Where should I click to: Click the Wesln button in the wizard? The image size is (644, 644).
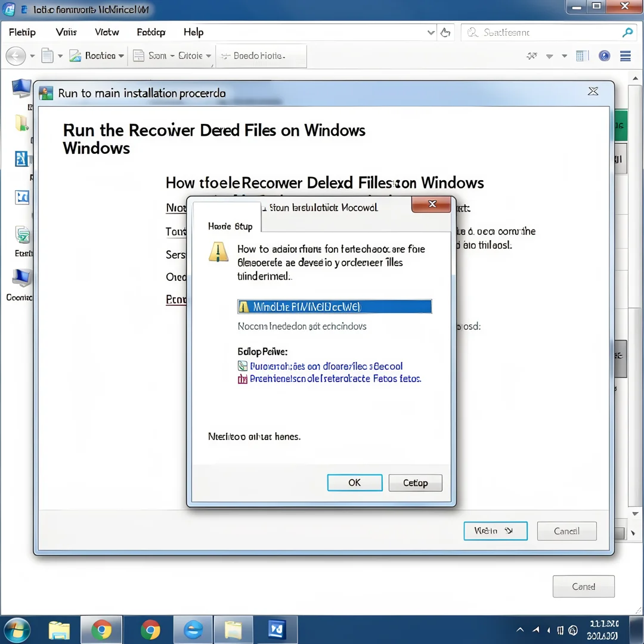tap(496, 531)
